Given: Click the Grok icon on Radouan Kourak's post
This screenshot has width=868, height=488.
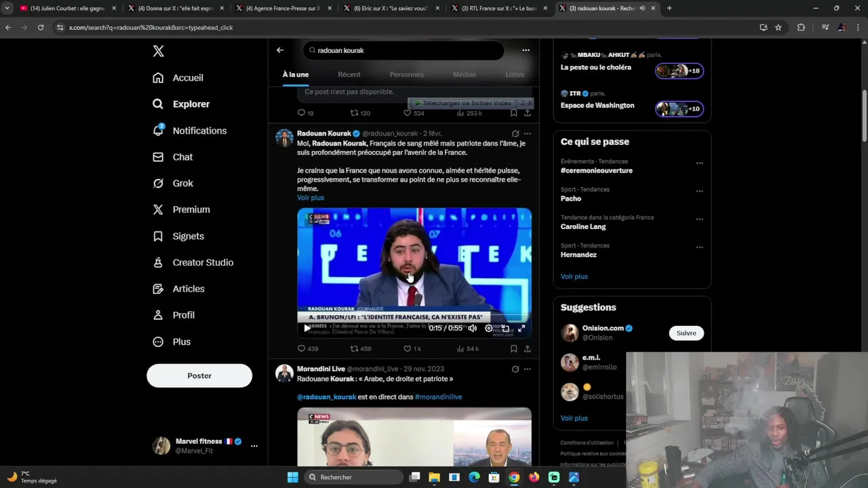Looking at the screenshot, I should [515, 134].
